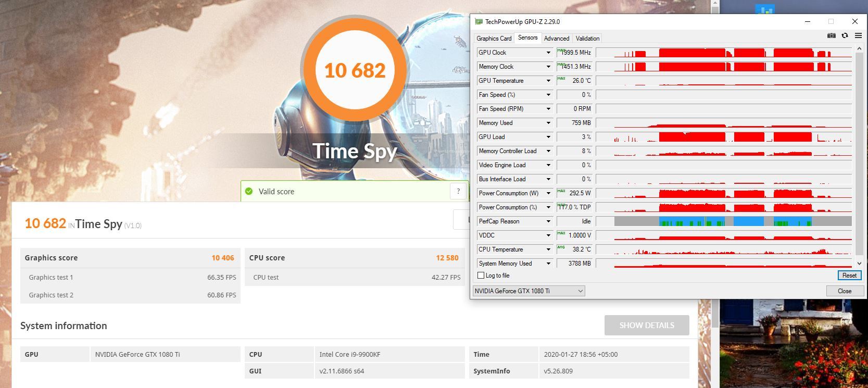Click the GPU-Z title bar app icon
The image size is (868, 388).
479,21
